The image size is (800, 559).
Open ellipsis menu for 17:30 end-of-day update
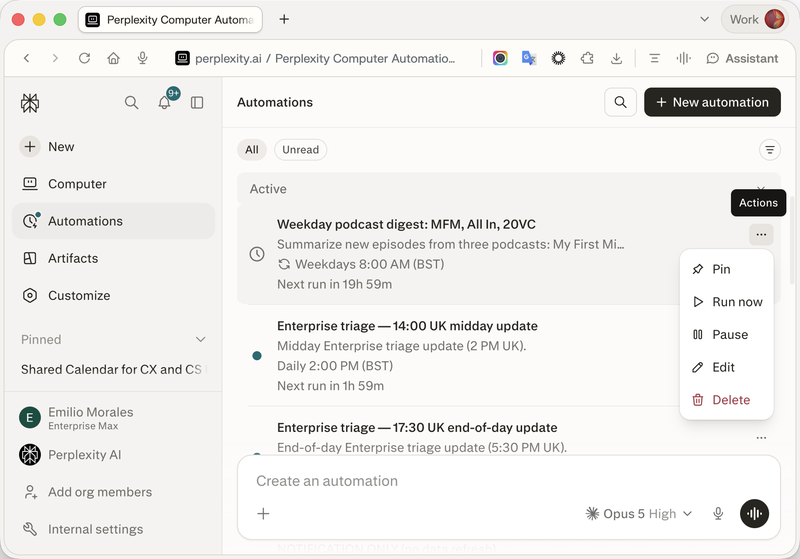(x=761, y=438)
